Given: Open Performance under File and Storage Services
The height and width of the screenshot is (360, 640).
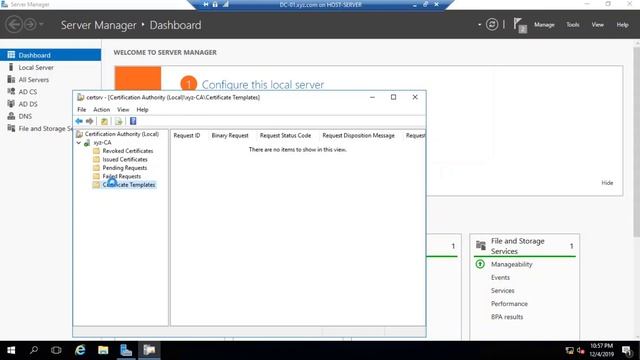Looking at the screenshot, I should tap(509, 304).
